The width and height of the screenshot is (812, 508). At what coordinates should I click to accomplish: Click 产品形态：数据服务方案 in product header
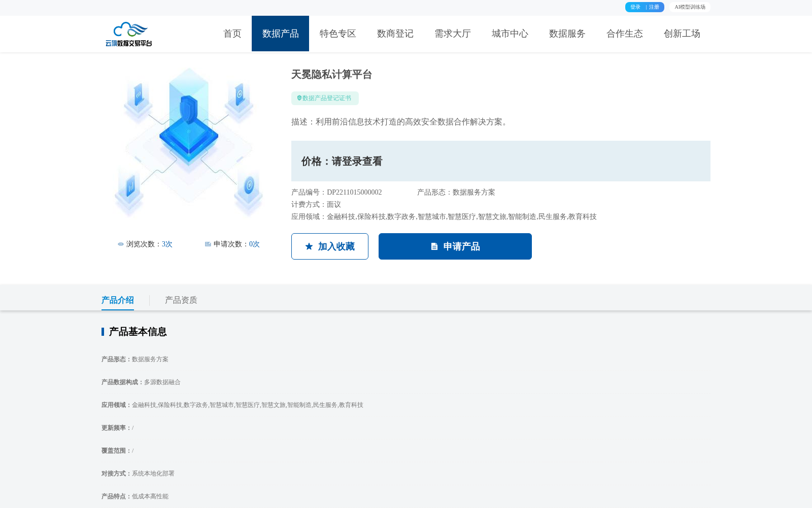coord(456,193)
